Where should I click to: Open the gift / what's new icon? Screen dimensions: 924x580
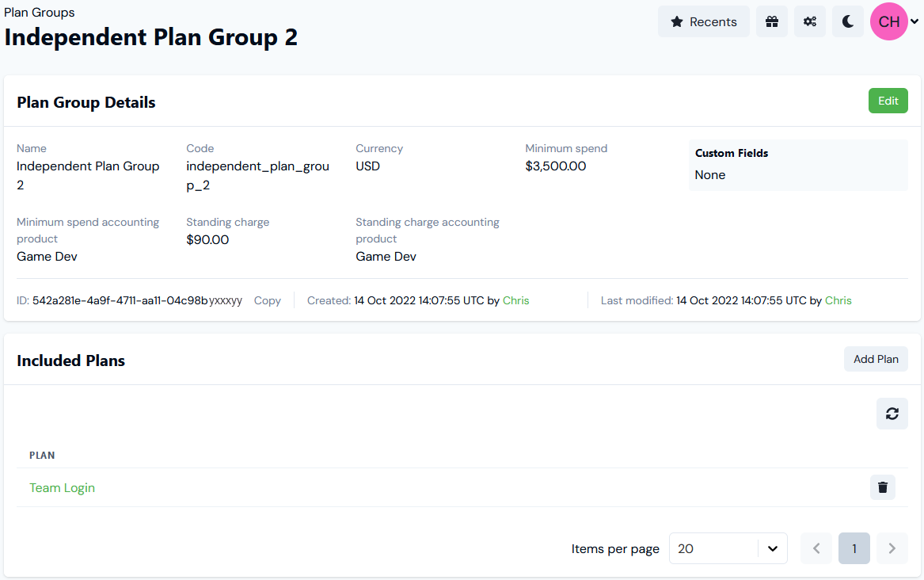tap(772, 21)
